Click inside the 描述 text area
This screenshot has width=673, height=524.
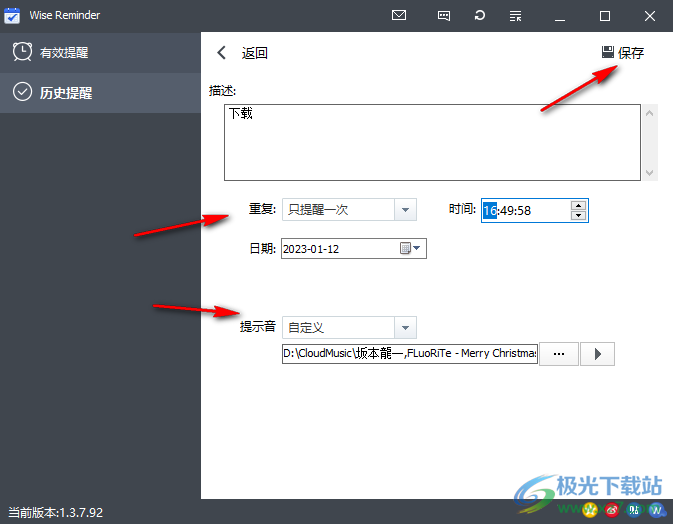[432, 142]
